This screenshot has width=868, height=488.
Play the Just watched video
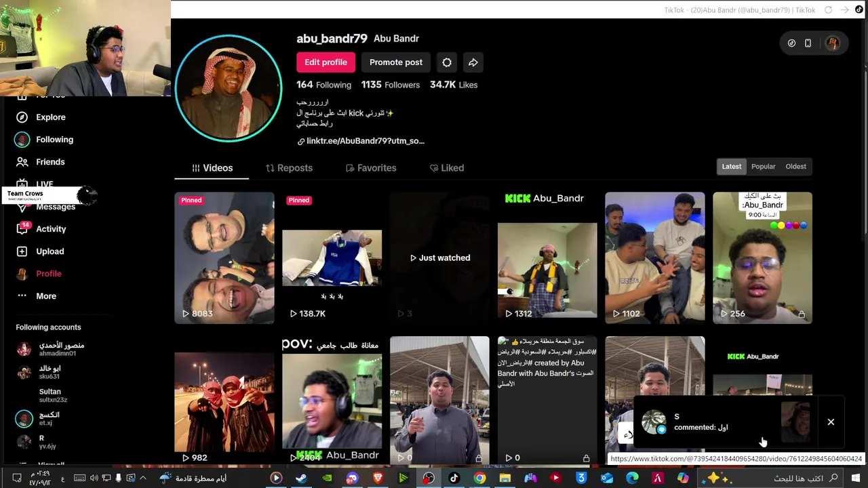[x=439, y=258]
